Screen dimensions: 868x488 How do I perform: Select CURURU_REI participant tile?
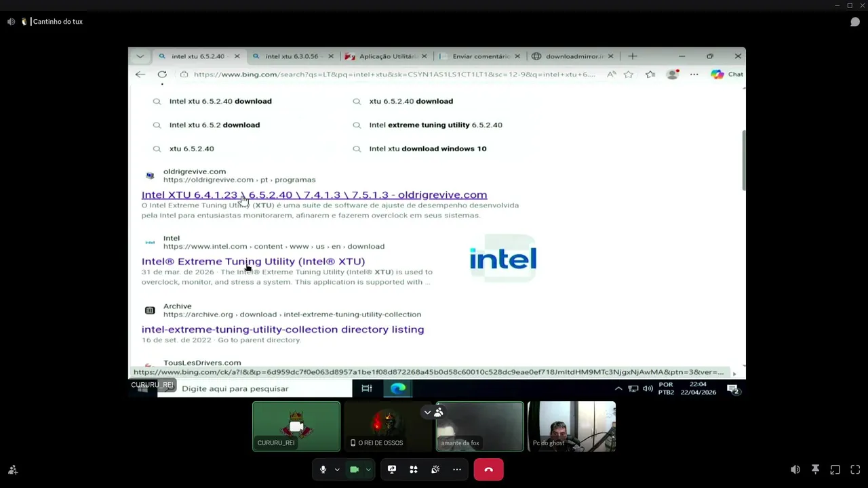(x=296, y=426)
